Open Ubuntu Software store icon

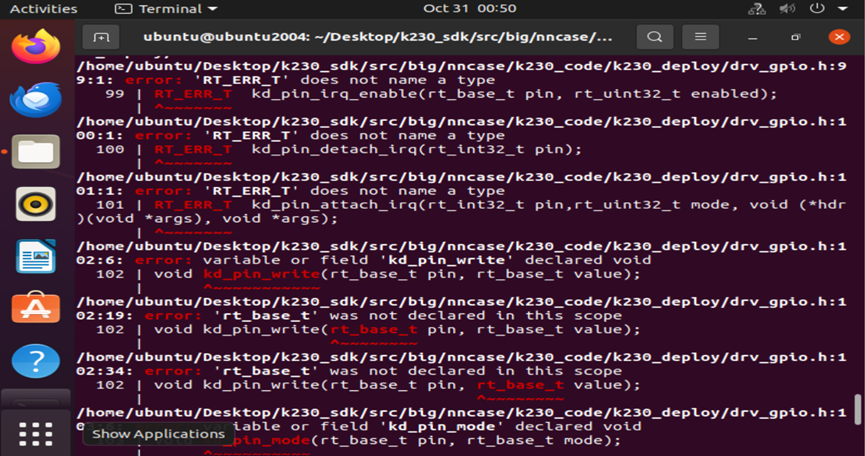click(36, 308)
